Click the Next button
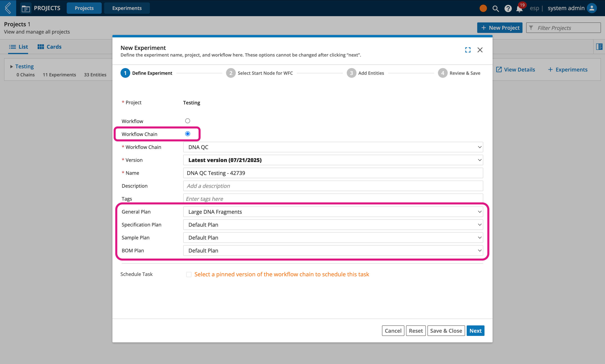 point(475,331)
